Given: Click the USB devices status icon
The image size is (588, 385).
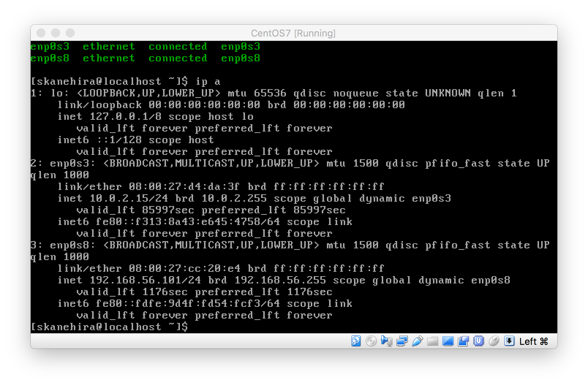Looking at the screenshot, I should point(417,341).
